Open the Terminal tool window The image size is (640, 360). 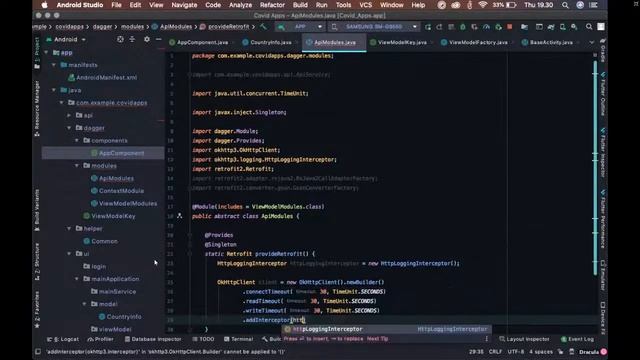coord(239,339)
